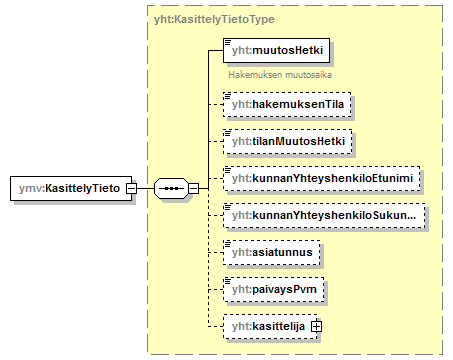Click the yht:KasittelyTietoType type label

click(214, 19)
